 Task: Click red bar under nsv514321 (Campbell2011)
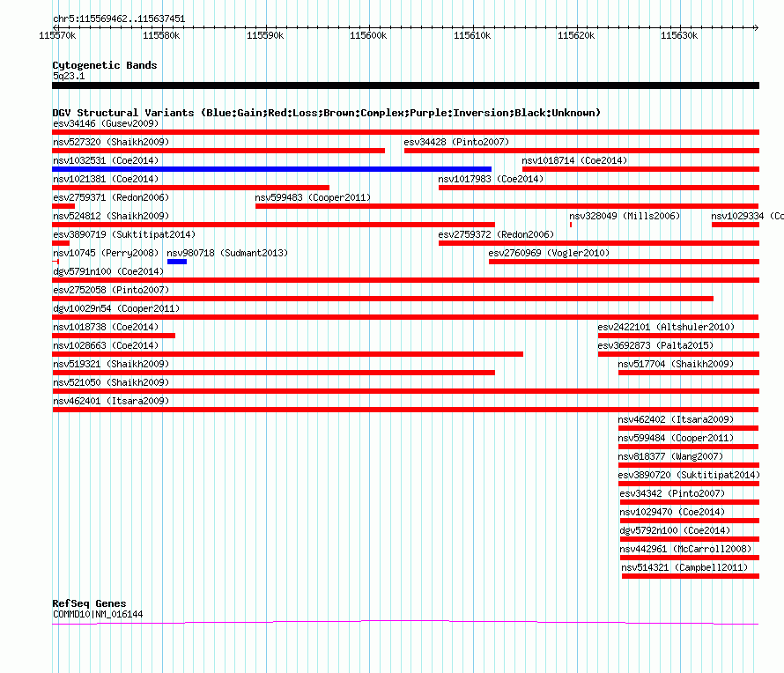pos(690,576)
